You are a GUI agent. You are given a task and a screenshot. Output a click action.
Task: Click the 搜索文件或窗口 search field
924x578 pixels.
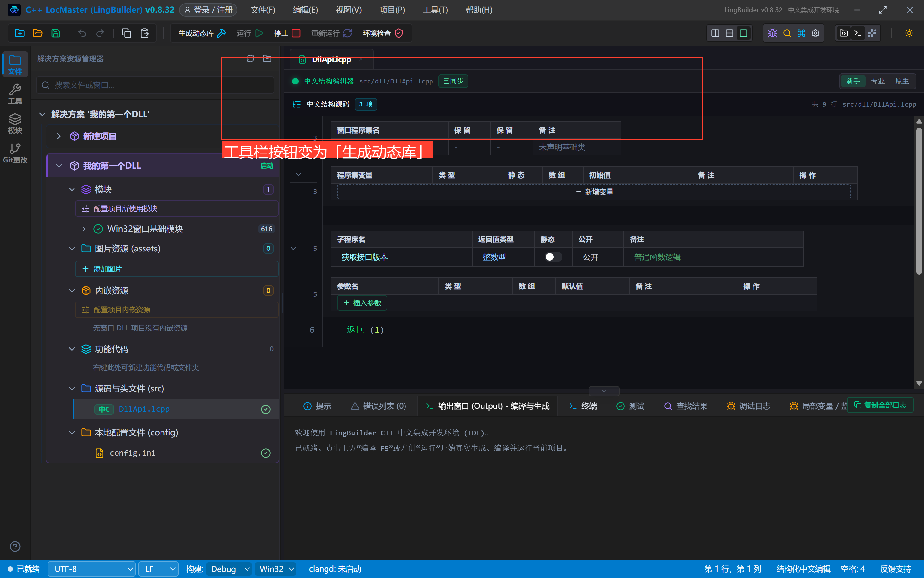point(155,85)
